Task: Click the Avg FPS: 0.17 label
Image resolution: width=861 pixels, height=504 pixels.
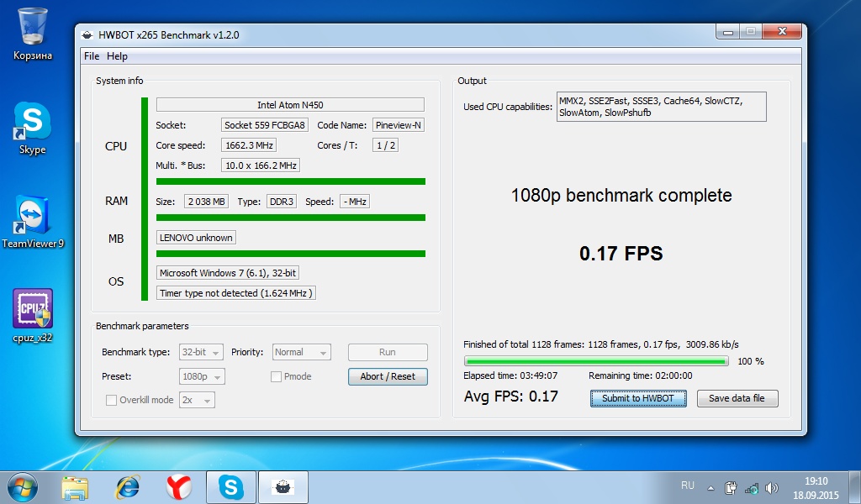Action: [510, 396]
